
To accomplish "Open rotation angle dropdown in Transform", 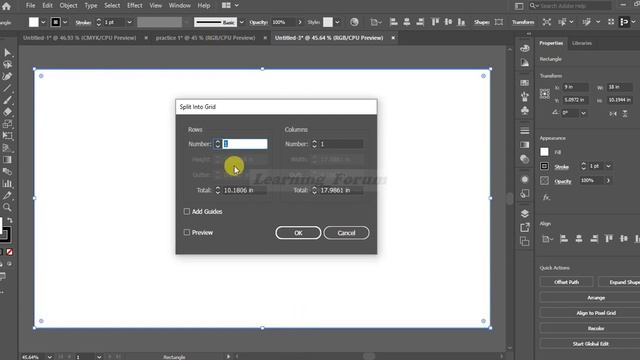I will pyautogui.click(x=583, y=113).
